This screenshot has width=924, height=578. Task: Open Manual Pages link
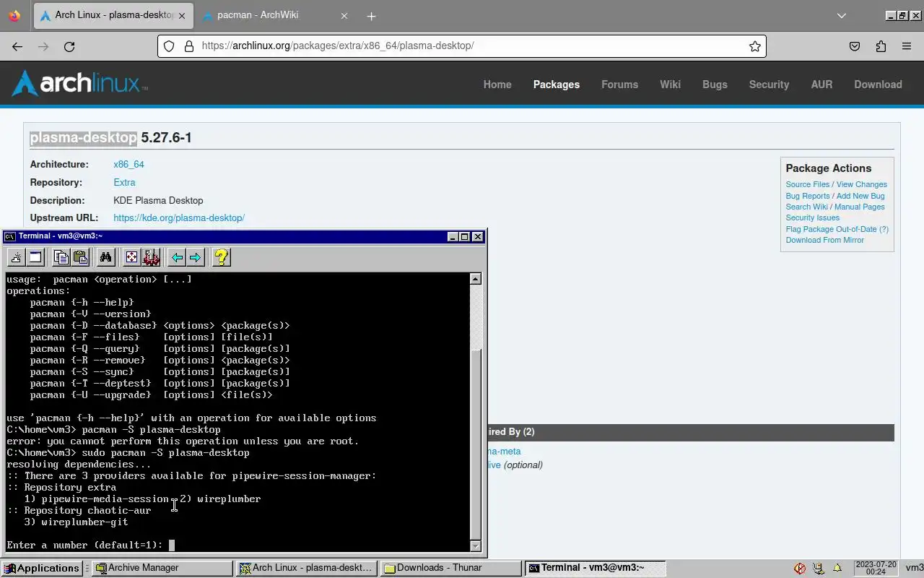click(859, 207)
